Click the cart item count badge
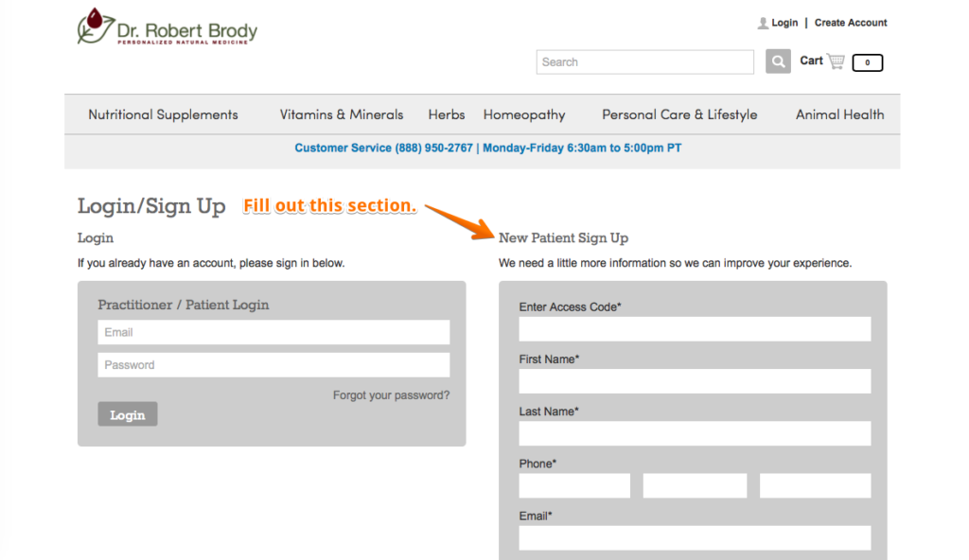The height and width of the screenshot is (560, 969). coord(867,62)
